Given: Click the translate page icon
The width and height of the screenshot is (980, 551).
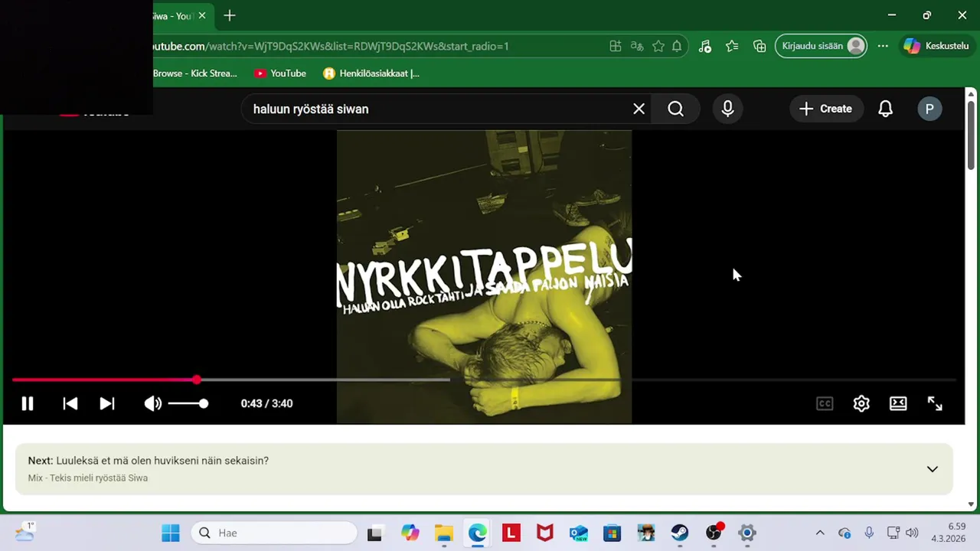Looking at the screenshot, I should tap(637, 46).
